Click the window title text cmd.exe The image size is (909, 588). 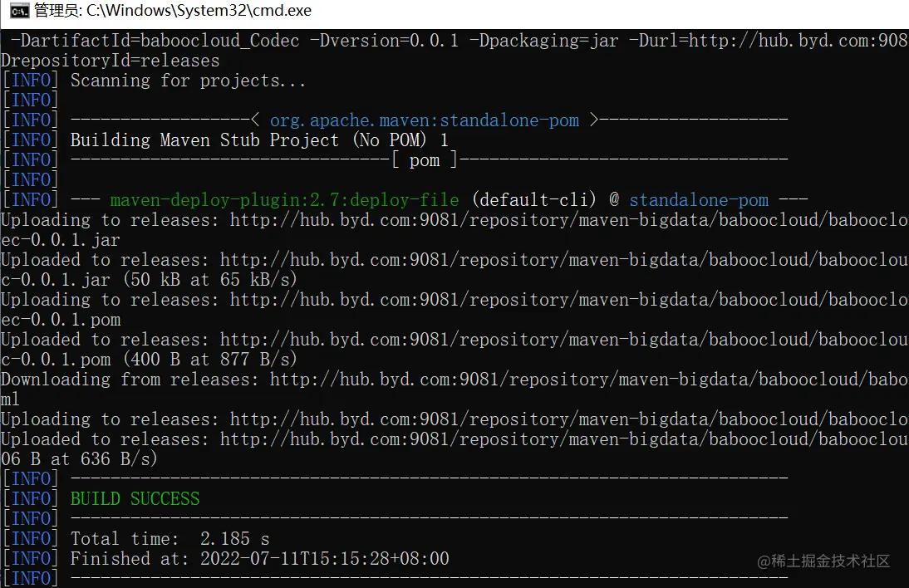pyautogui.click(x=199, y=11)
